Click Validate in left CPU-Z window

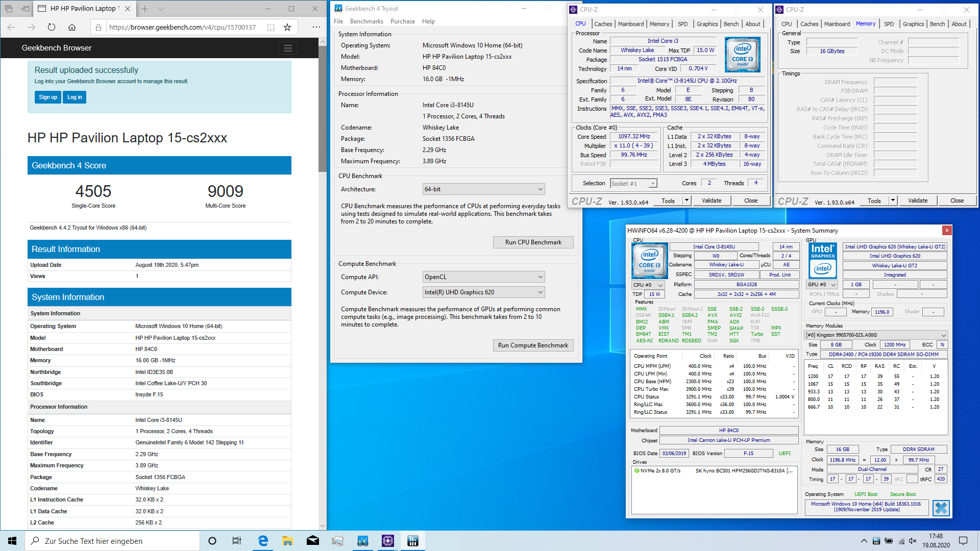point(712,201)
